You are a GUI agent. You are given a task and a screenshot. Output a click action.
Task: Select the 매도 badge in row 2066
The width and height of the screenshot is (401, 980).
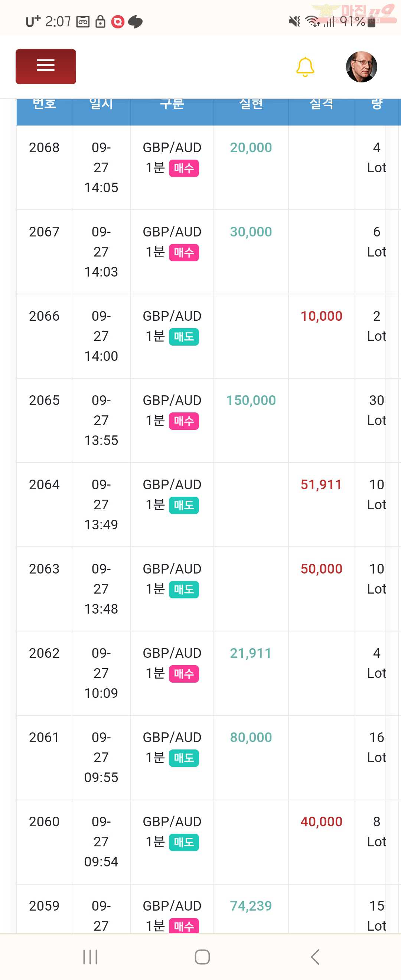click(184, 337)
